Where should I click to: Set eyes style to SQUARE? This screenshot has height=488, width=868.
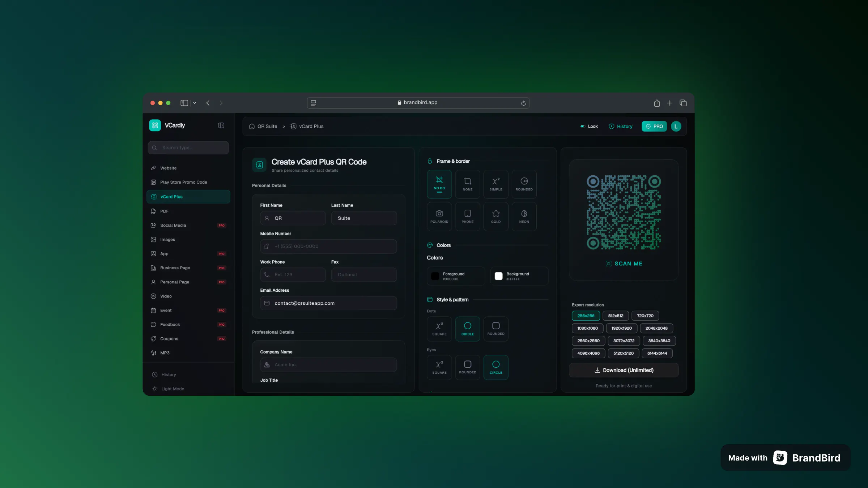439,368
